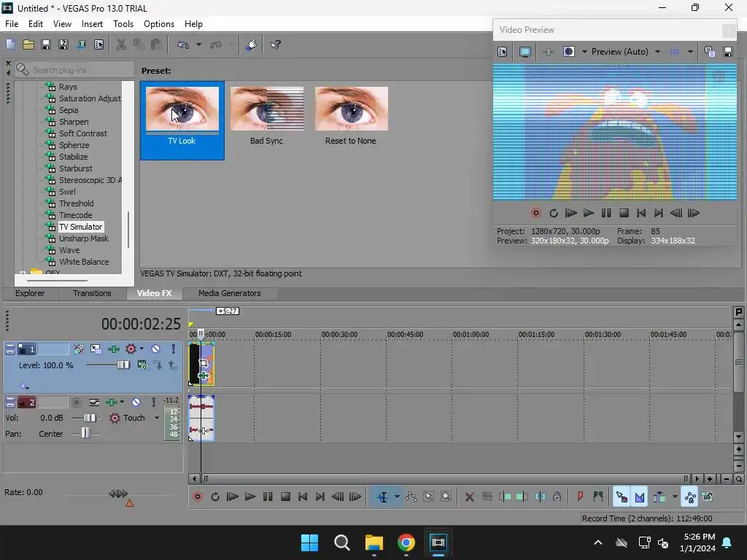
Task: Select the White Balance plug-in
Action: point(84,262)
